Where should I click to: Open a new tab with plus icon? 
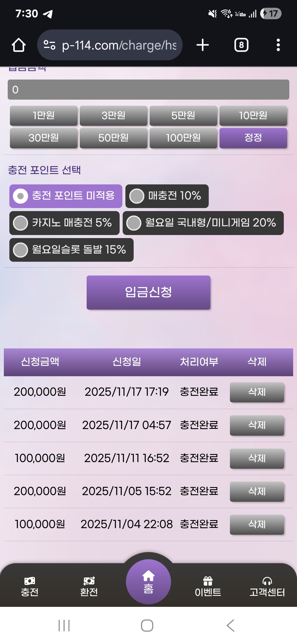(203, 45)
